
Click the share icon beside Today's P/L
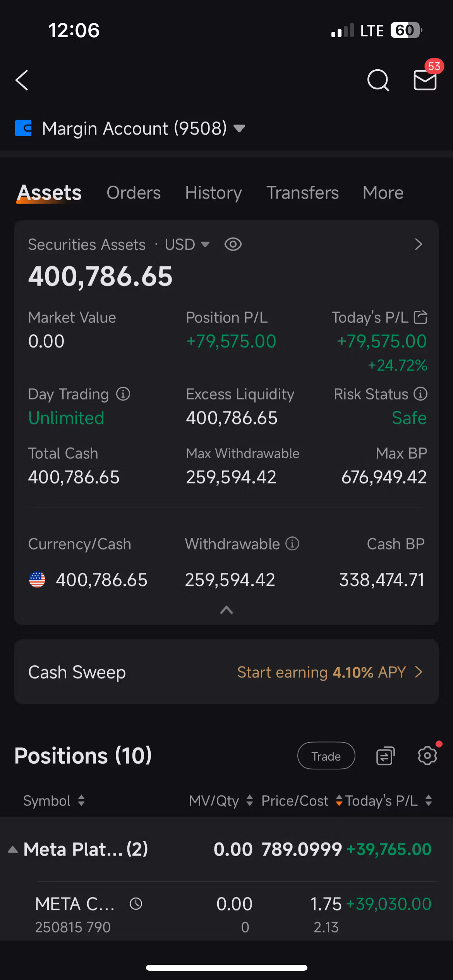[x=420, y=317]
